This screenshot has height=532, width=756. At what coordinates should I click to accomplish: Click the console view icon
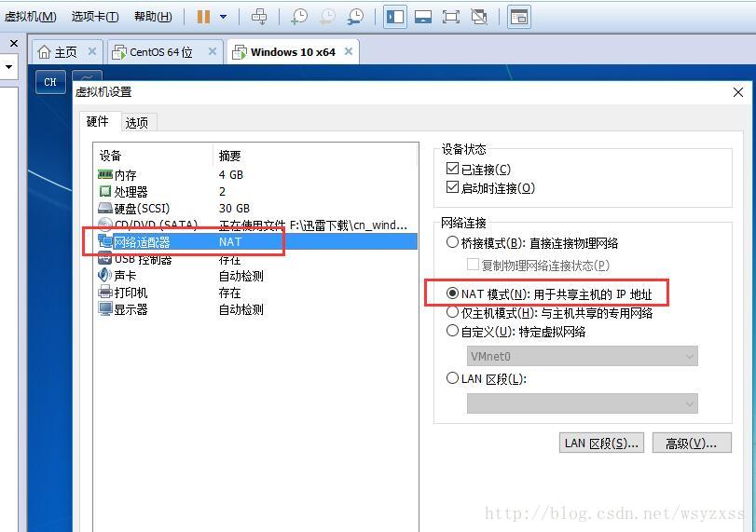tap(519, 17)
